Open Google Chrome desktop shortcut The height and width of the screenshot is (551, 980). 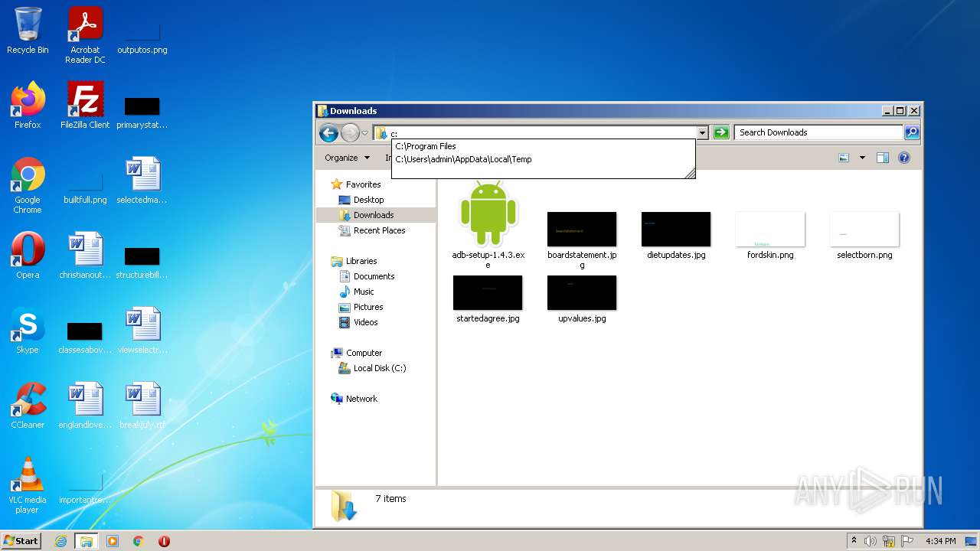[28, 185]
